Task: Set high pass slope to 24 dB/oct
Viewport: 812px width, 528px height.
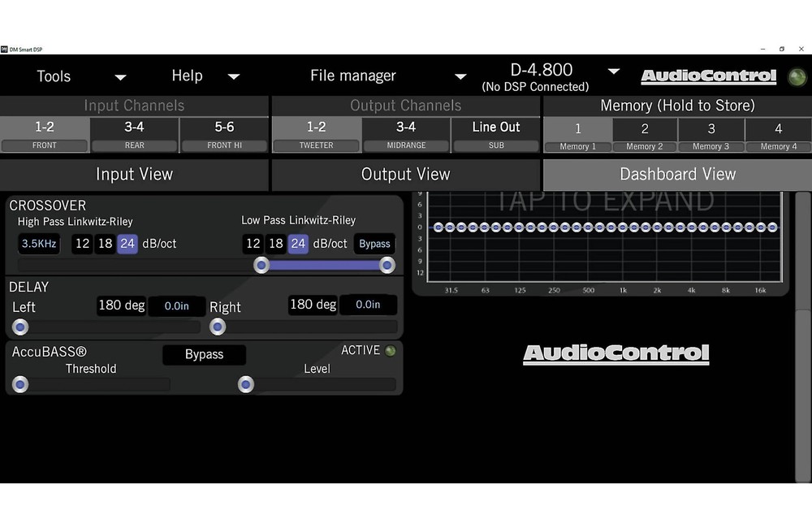Action: pos(127,244)
